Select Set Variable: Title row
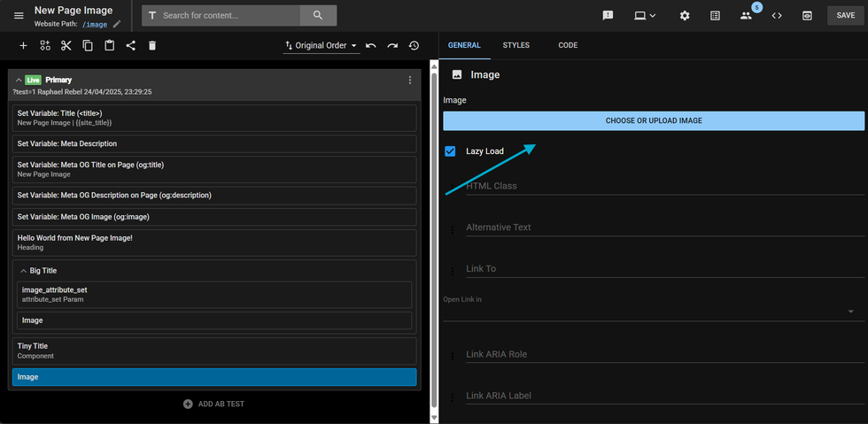868x424 pixels. click(214, 118)
